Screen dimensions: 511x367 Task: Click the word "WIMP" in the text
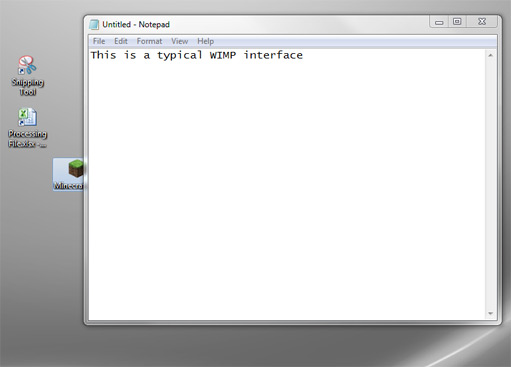[223, 55]
